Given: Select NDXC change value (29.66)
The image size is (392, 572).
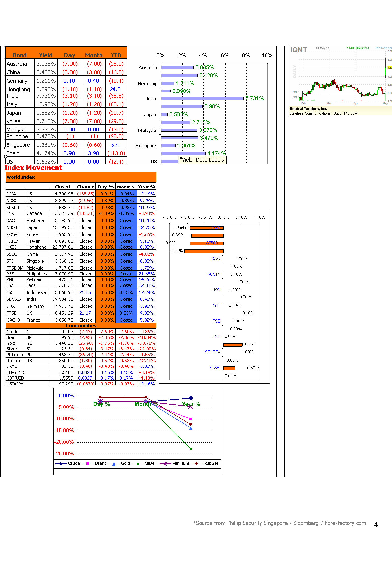Looking at the screenshot, I should [86, 201].
